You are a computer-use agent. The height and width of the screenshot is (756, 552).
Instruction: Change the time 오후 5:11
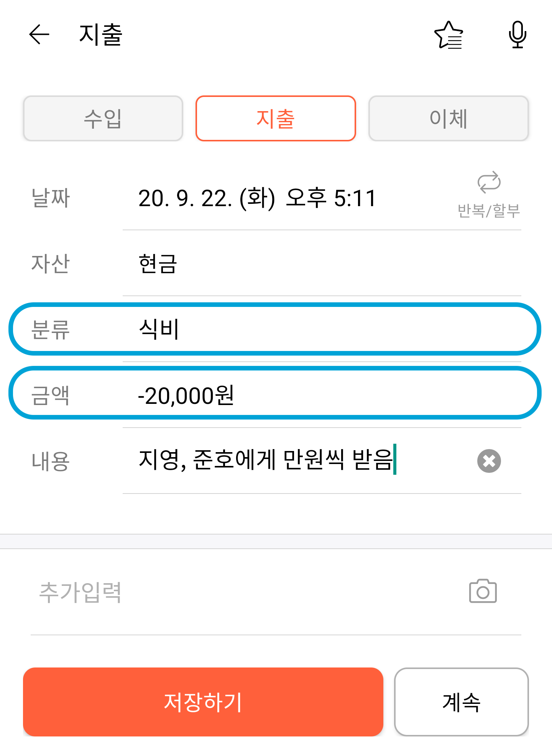tap(331, 198)
